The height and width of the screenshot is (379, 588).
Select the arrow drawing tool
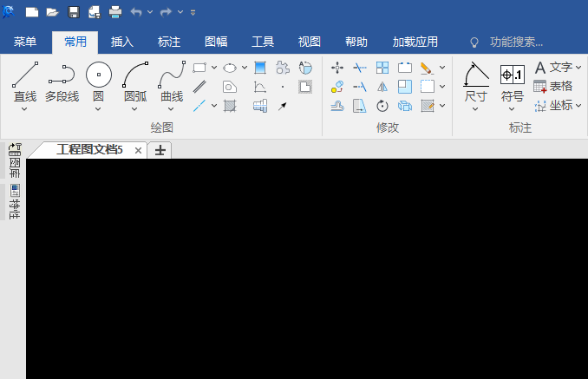(283, 106)
